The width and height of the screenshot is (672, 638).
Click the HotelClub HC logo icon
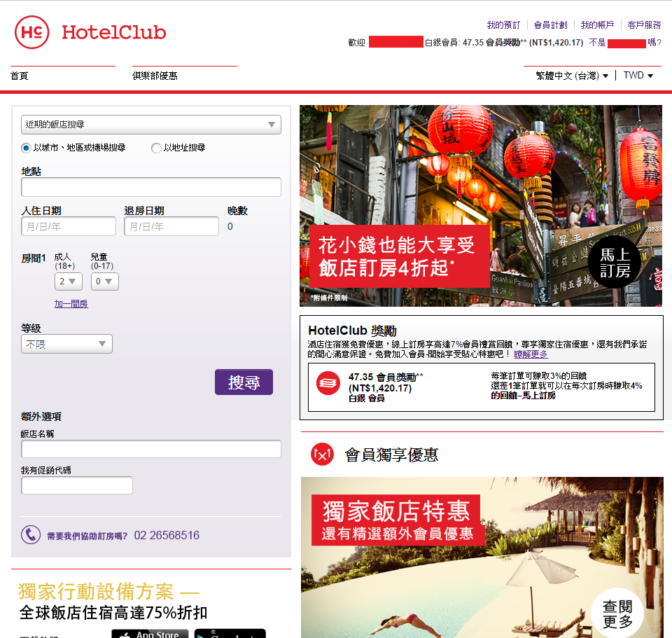pyautogui.click(x=31, y=32)
